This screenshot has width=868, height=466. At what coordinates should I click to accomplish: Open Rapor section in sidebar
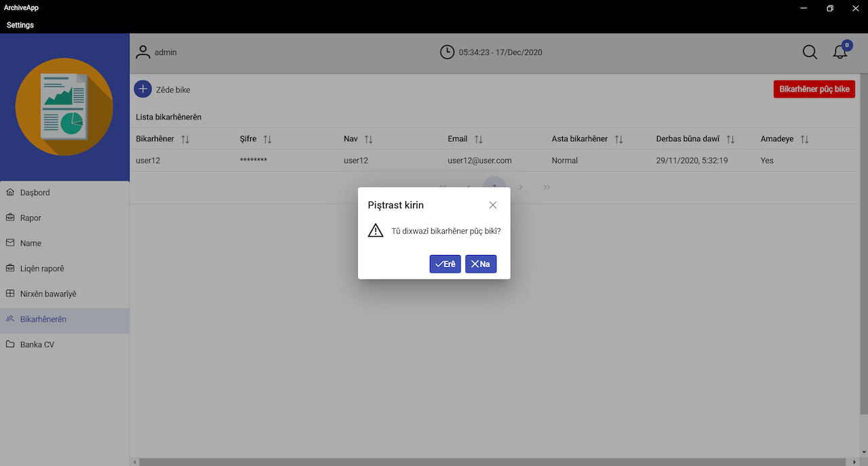point(31,218)
